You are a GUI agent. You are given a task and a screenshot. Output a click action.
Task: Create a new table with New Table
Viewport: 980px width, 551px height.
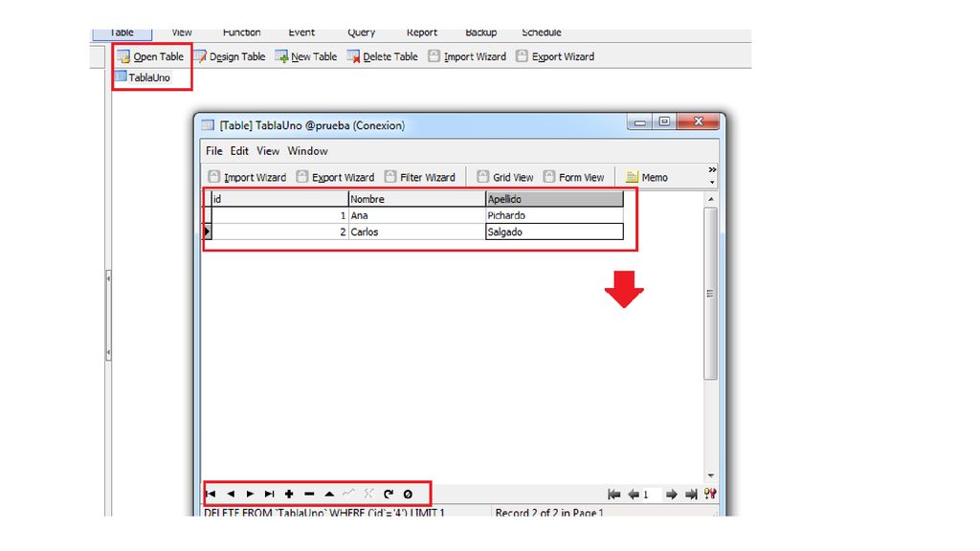coord(306,56)
